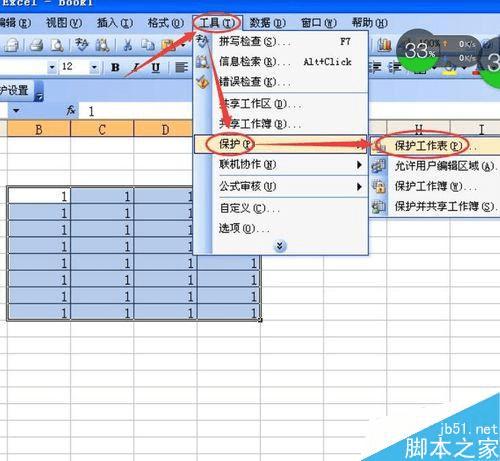Run Spelling check toolbar icon
Viewport: 500px width, 461px height.
(81, 45)
